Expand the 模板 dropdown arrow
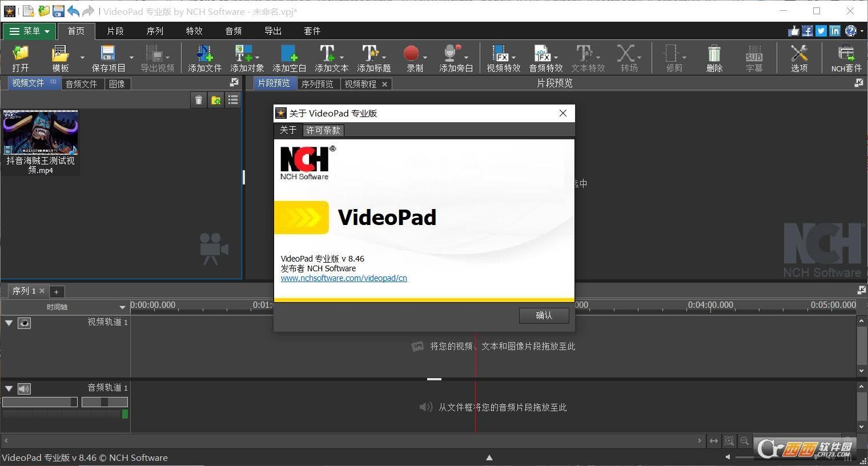The image size is (868, 466). [x=82, y=57]
